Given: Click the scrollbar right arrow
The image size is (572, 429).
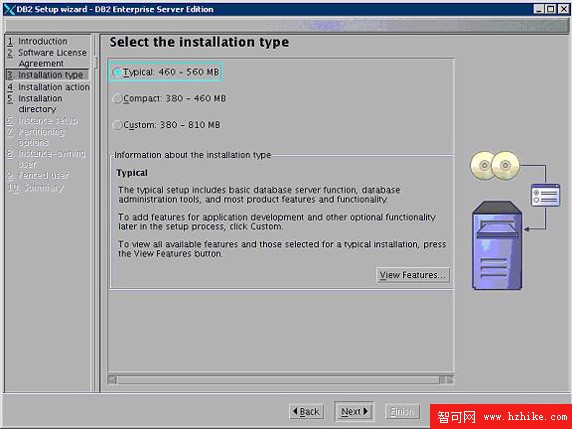Looking at the screenshot, I should [x=450, y=380].
